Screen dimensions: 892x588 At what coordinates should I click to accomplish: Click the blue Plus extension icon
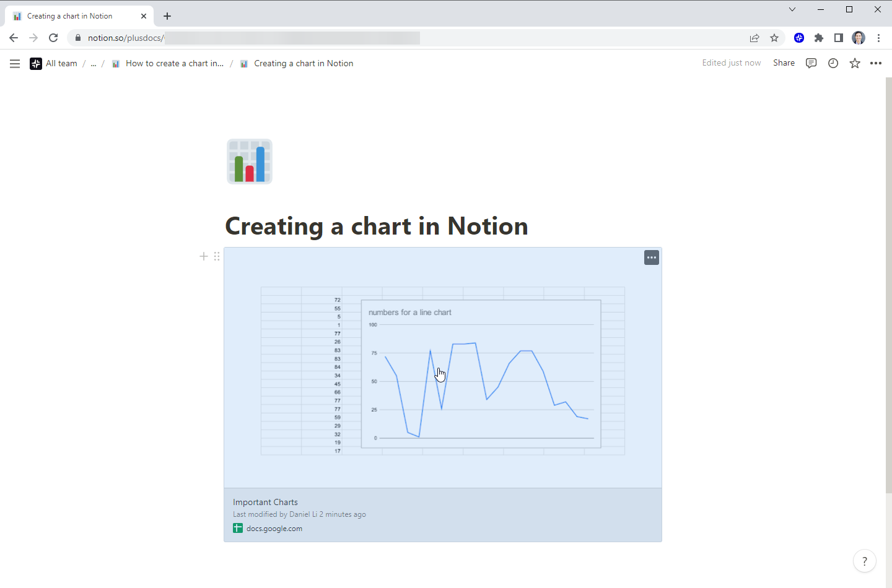799,38
